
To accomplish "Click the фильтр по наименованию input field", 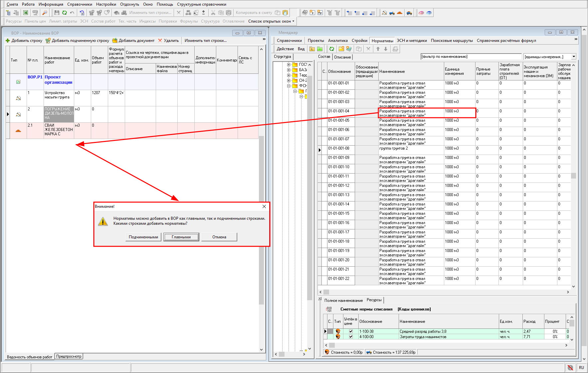I will pos(471,57).
